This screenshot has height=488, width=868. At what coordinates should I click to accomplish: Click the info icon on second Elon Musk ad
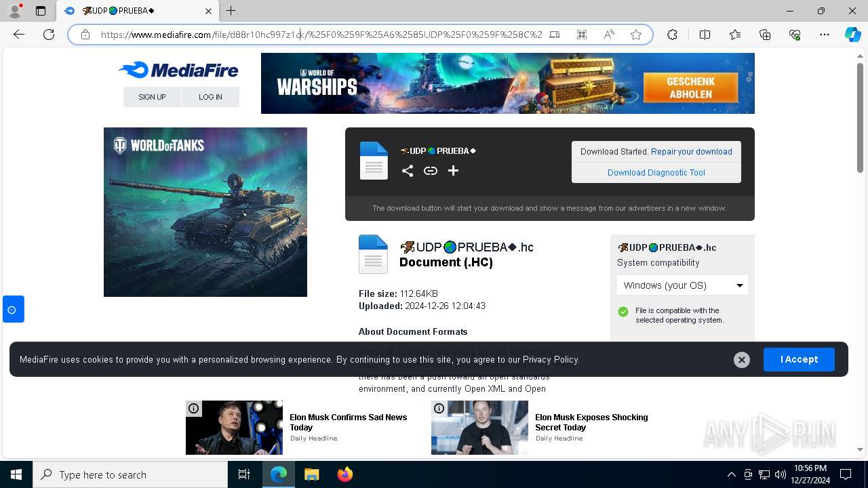tap(439, 408)
